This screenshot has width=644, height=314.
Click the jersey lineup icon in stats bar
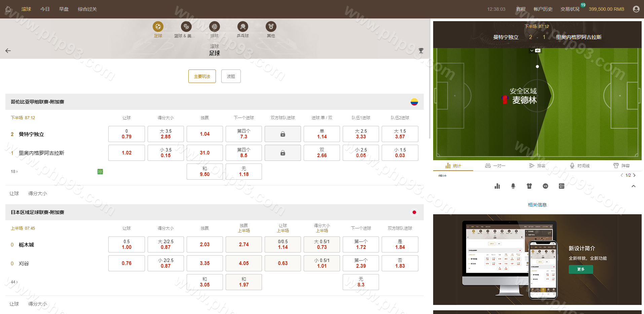tap(529, 186)
